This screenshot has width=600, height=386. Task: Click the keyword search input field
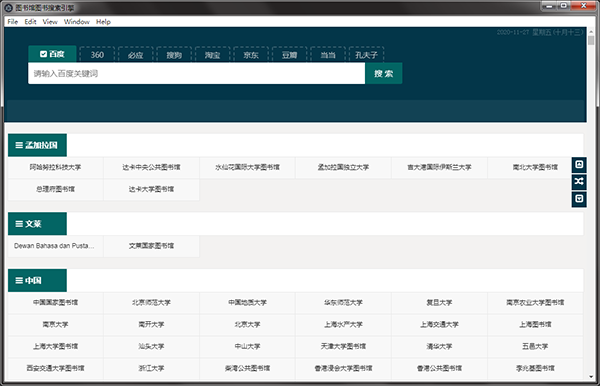pos(196,73)
